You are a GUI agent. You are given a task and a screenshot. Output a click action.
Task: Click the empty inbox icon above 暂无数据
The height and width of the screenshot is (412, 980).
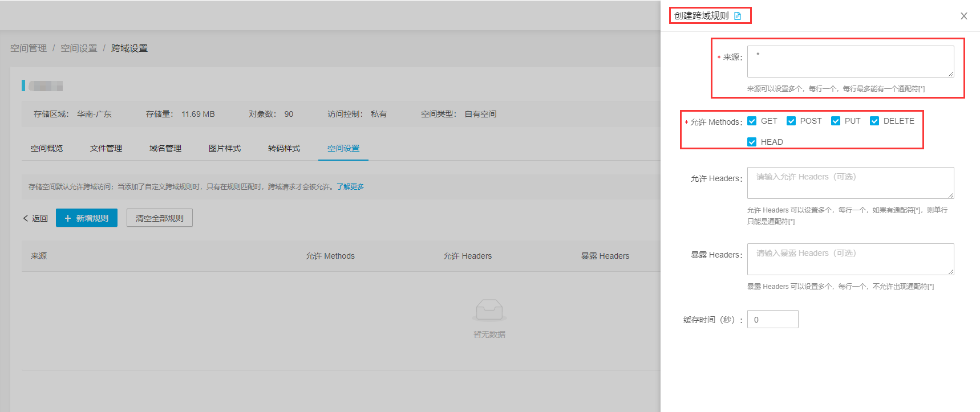(489, 309)
